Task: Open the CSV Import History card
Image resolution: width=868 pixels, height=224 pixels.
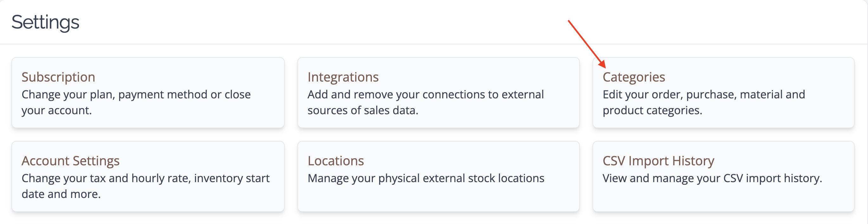Action: point(723,176)
